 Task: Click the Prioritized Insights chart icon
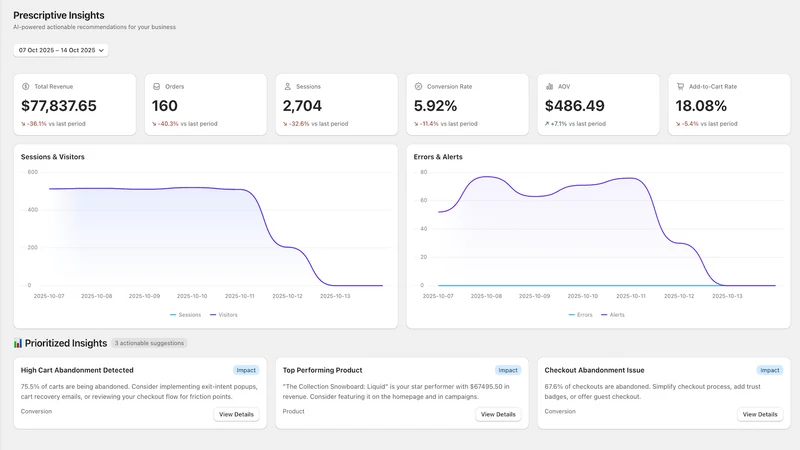(x=18, y=343)
